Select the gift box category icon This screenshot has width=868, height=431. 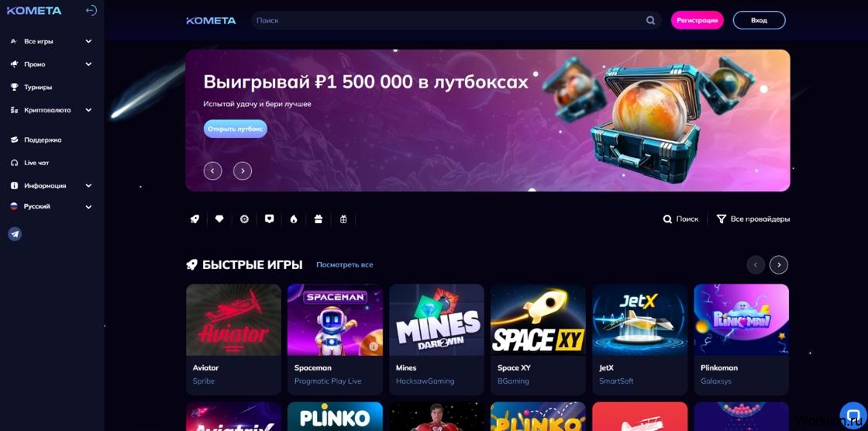pyautogui.click(x=319, y=219)
